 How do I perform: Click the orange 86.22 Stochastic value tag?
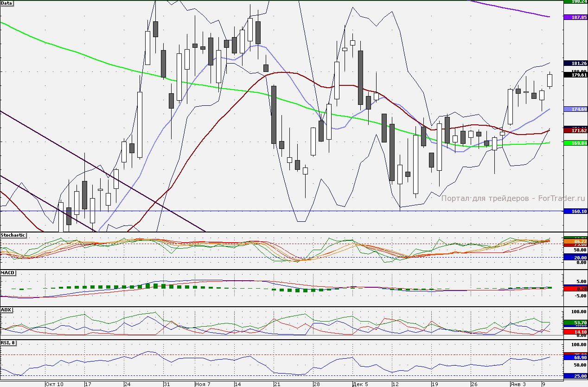tap(575, 242)
